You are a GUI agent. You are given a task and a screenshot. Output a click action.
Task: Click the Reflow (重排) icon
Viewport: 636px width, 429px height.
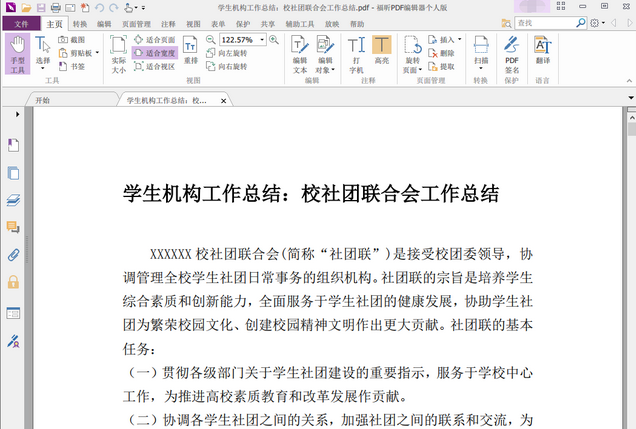[x=190, y=50]
